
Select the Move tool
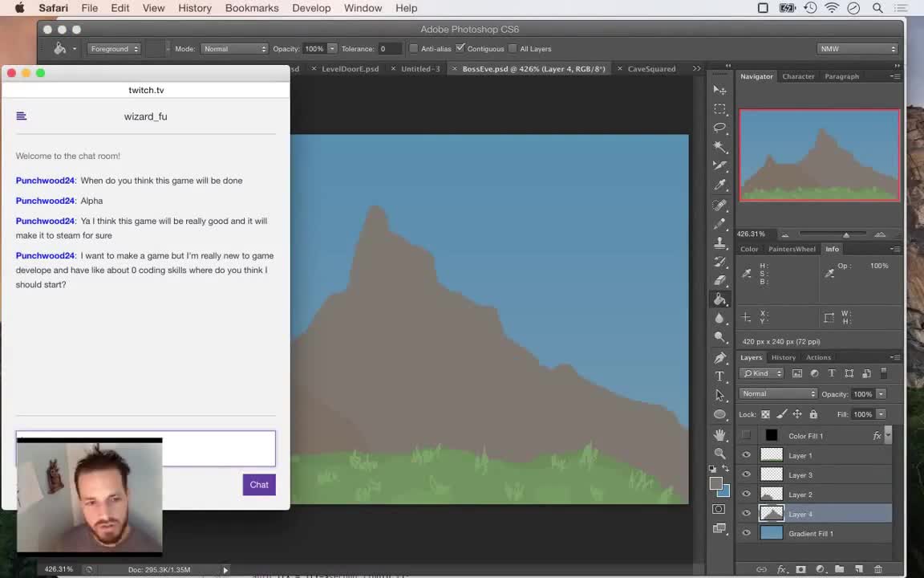point(719,90)
